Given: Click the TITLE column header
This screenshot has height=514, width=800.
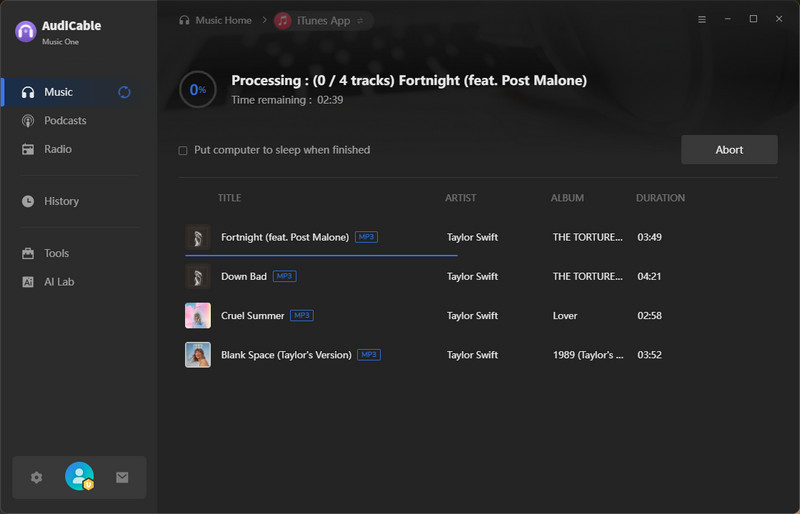Looking at the screenshot, I should pyautogui.click(x=230, y=198).
